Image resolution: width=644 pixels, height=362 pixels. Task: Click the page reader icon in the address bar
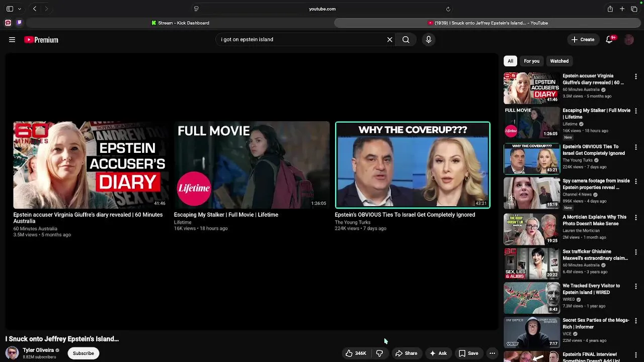196,9
